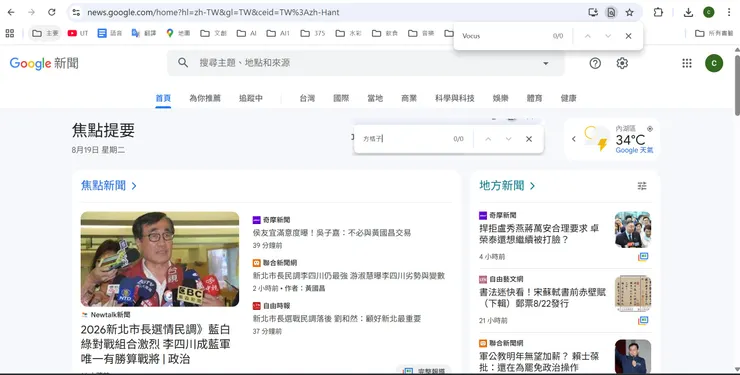The height and width of the screenshot is (375, 740).
Task: Click the news search box
Action: (x=366, y=63)
